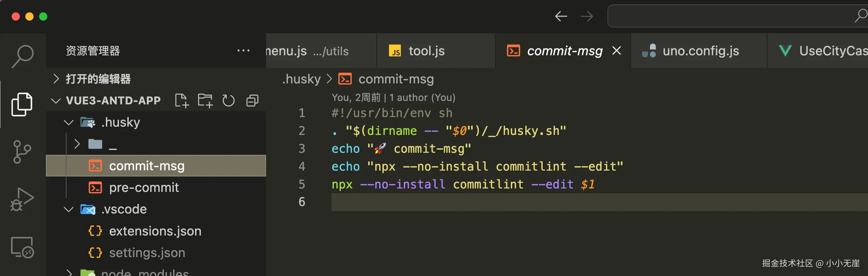The height and width of the screenshot is (276, 868).
Task: Open the settings.json file
Action: coord(147,253)
